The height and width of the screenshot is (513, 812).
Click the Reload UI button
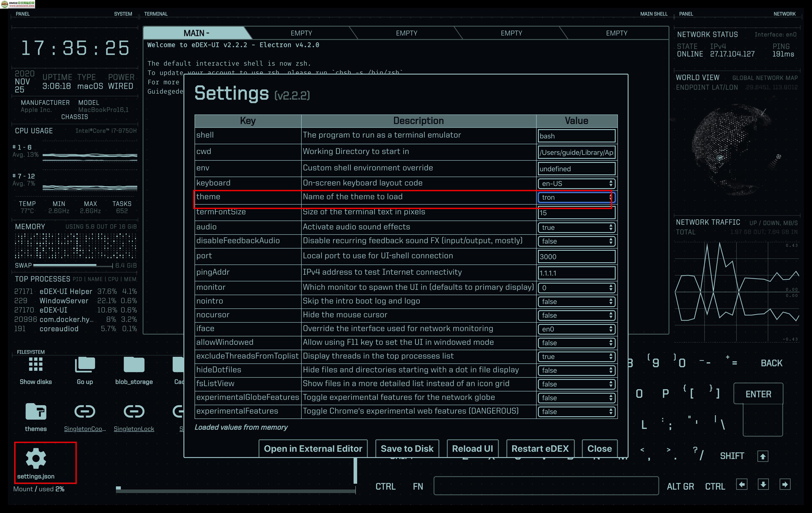tap(472, 448)
